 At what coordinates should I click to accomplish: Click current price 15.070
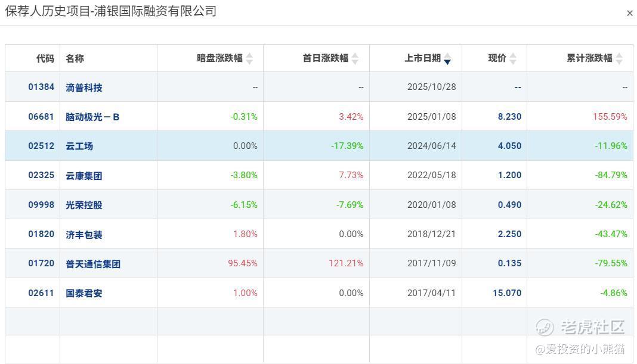coord(507,293)
